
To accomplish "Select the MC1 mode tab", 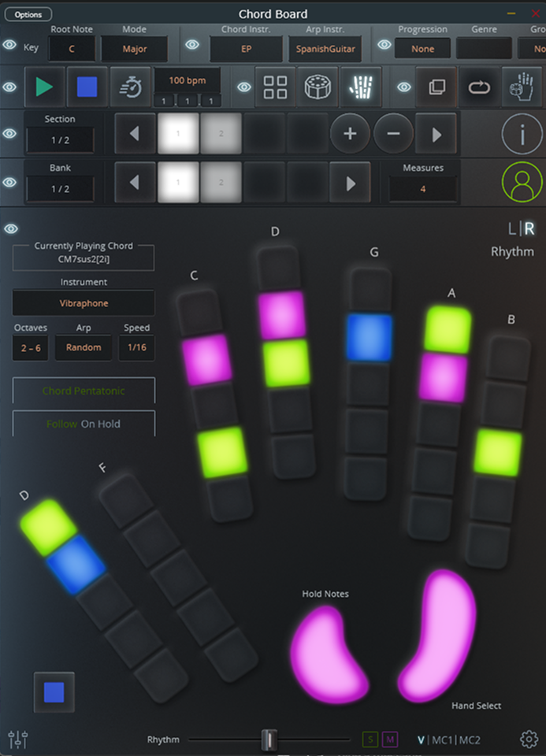I will pyautogui.click(x=442, y=739).
